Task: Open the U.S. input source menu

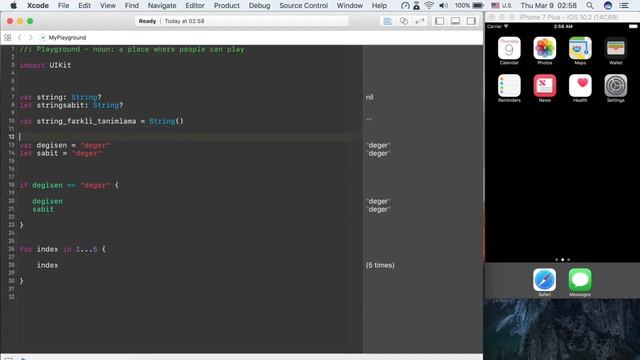Action: [502, 5]
